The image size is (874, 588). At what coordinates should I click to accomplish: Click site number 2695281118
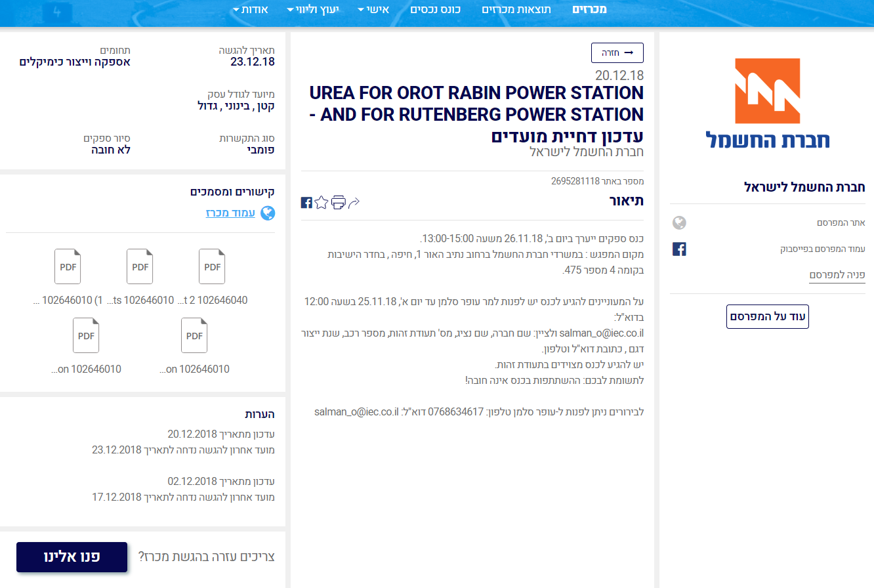click(576, 181)
